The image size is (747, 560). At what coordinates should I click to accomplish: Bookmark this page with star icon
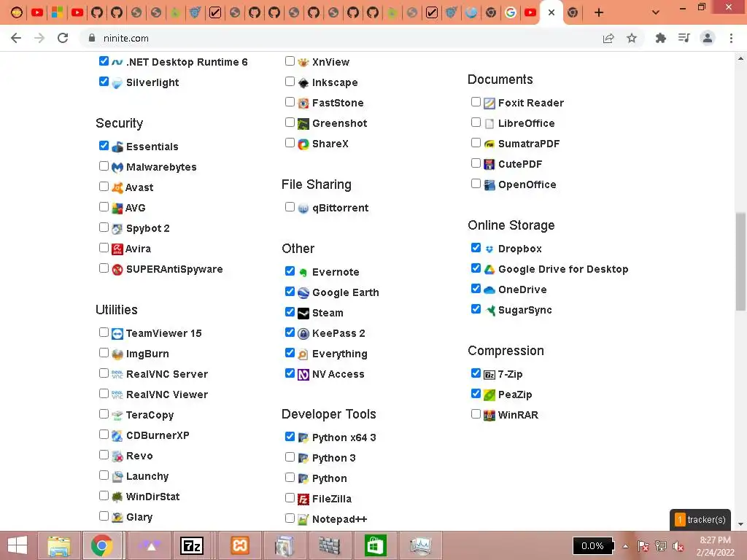point(632,38)
